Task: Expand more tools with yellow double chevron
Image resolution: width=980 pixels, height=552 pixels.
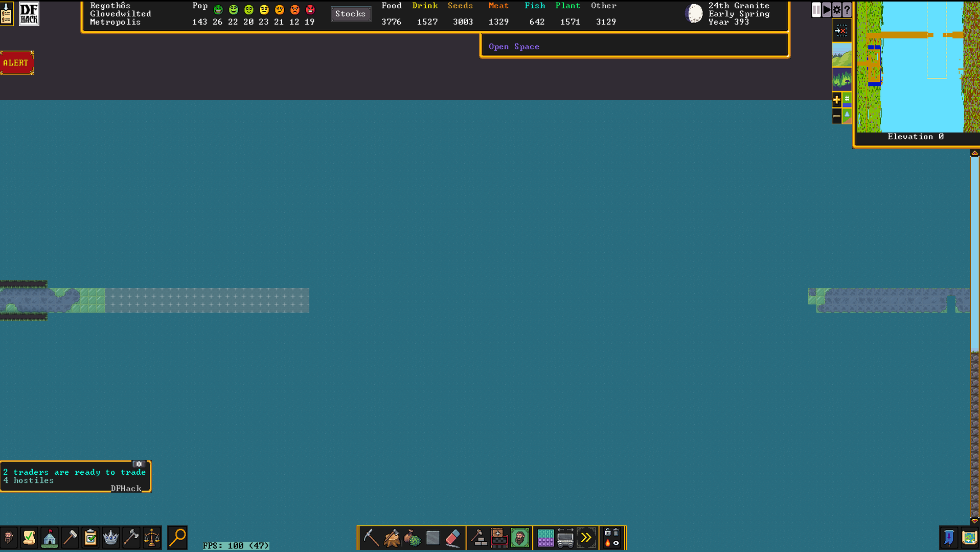Action: [586, 538]
